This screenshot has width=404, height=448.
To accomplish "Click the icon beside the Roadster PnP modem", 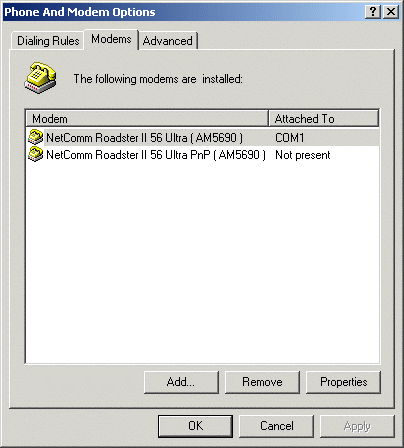I will pyautogui.click(x=35, y=154).
